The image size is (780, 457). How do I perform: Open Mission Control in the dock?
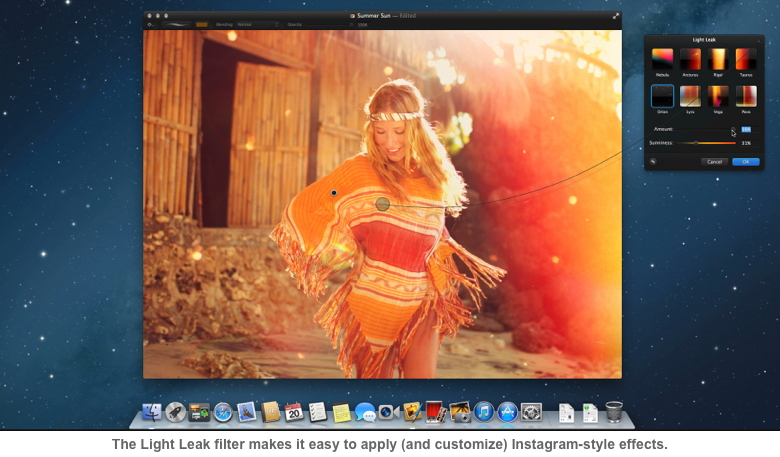tap(199, 412)
